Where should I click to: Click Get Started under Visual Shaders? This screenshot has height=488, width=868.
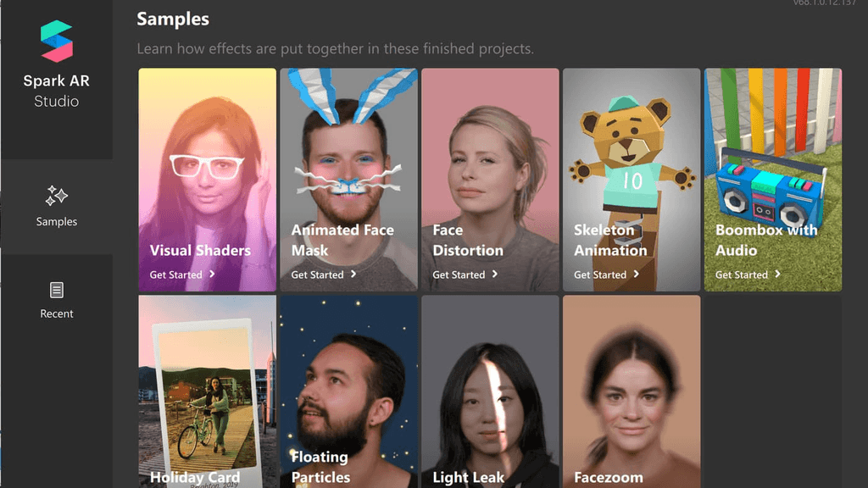click(x=176, y=274)
